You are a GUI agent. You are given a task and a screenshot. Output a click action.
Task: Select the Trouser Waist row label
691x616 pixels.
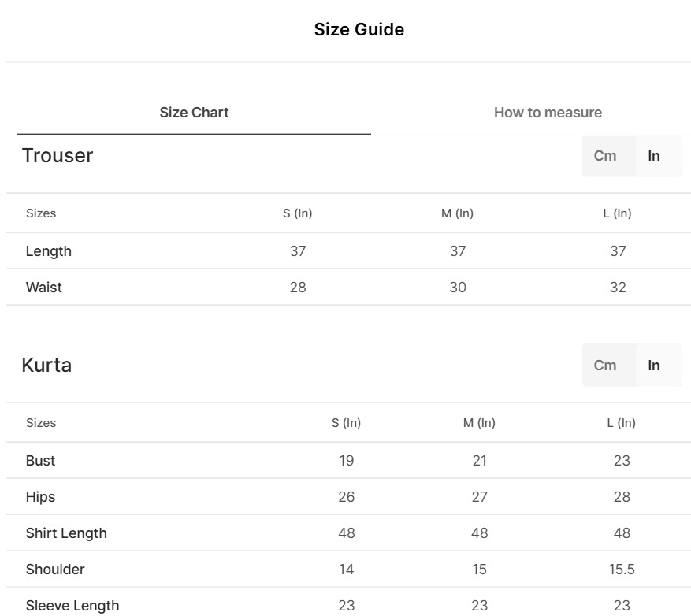44,288
